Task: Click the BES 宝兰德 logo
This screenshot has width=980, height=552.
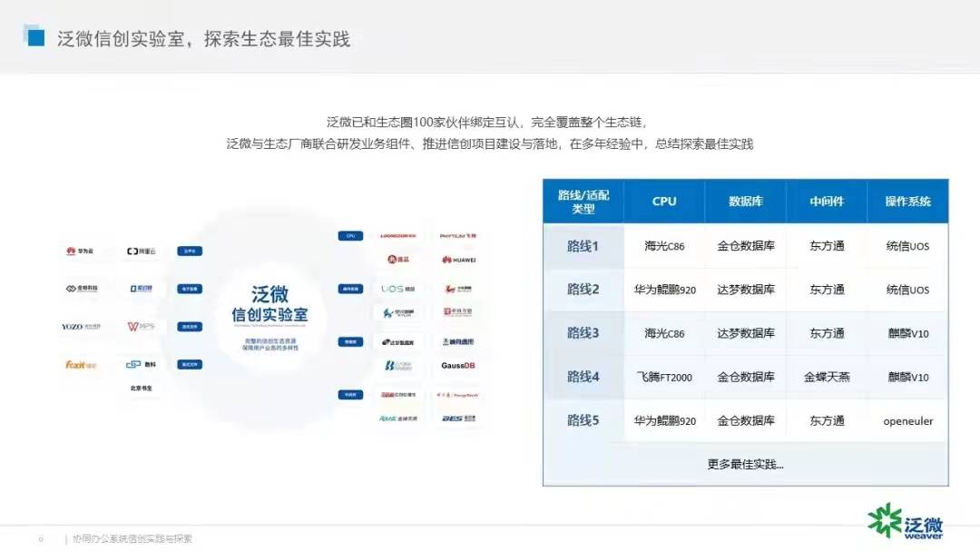Action: [459, 419]
